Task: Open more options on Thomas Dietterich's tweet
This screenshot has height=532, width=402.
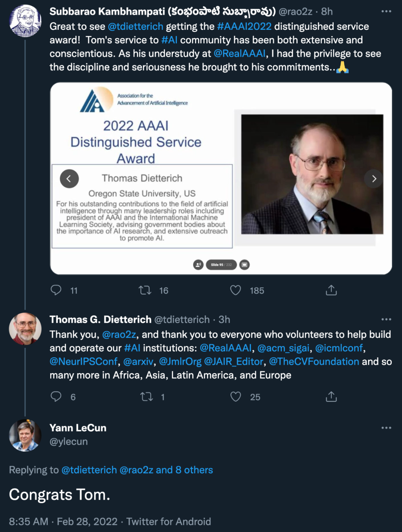Action: [x=386, y=319]
